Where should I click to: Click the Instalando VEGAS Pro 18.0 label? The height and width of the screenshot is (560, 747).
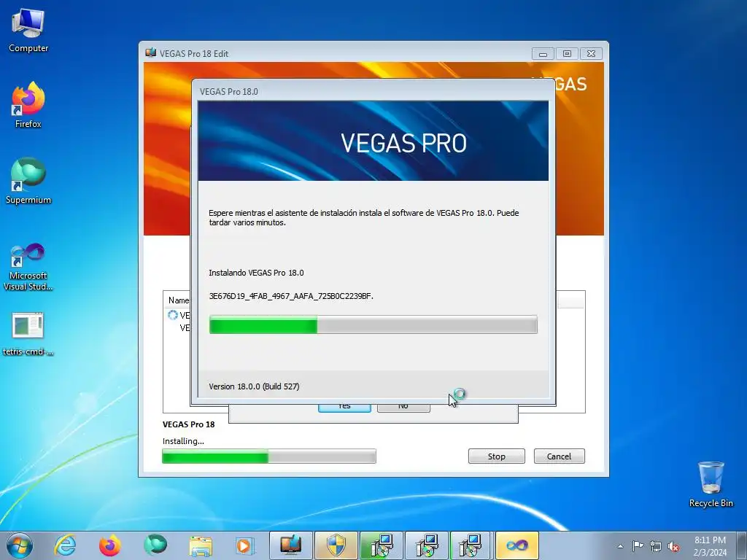[256, 273]
